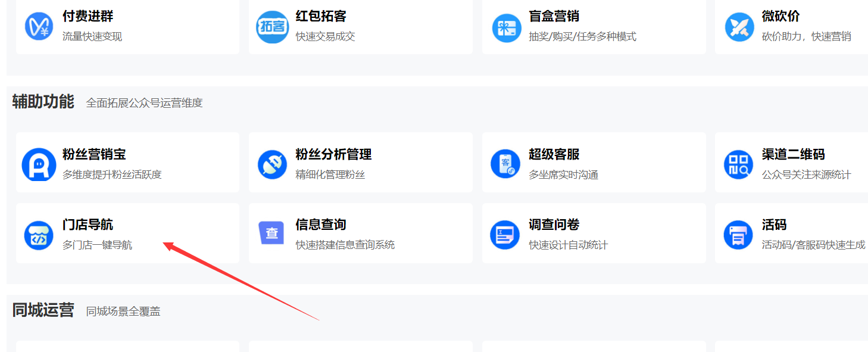Click the 渠道二维码 QR icon

[x=738, y=164]
